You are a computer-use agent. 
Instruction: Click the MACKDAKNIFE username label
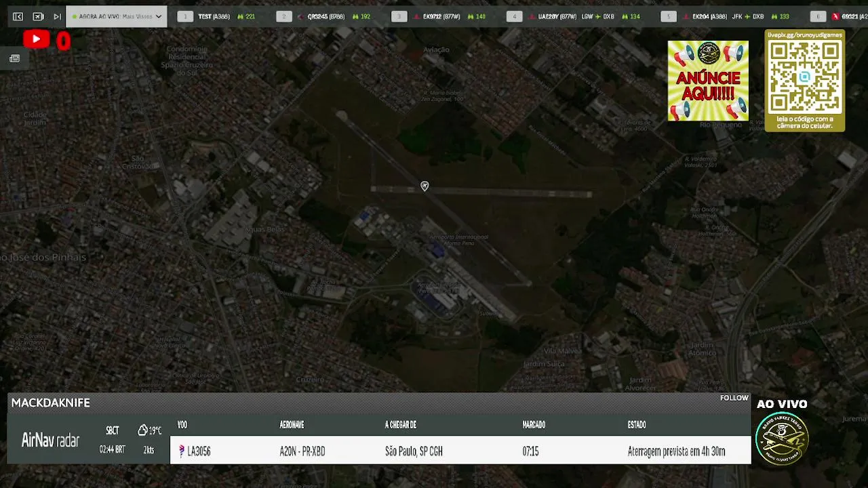tap(51, 403)
